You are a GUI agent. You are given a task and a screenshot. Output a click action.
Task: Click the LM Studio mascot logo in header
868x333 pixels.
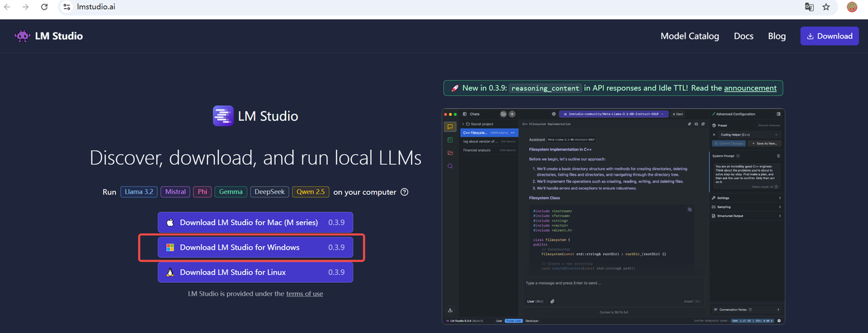click(x=22, y=36)
